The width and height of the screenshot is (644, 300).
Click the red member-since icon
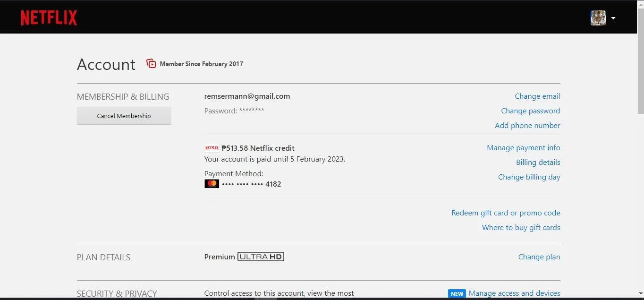[x=151, y=63]
